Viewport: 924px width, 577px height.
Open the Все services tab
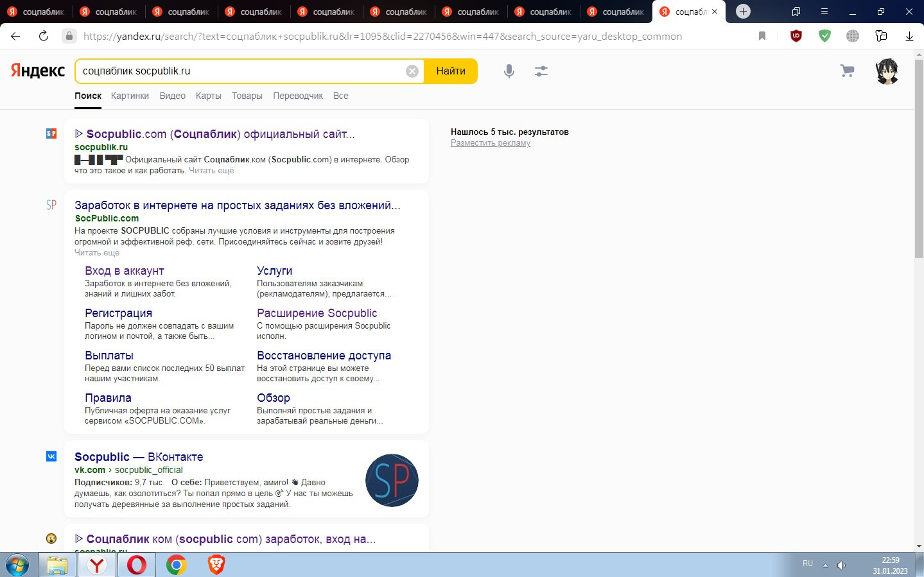341,96
